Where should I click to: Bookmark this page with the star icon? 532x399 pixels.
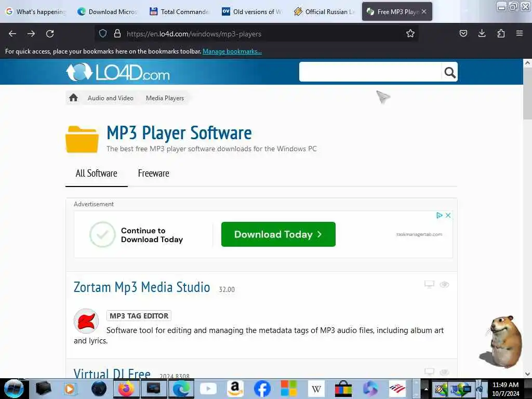410,33
